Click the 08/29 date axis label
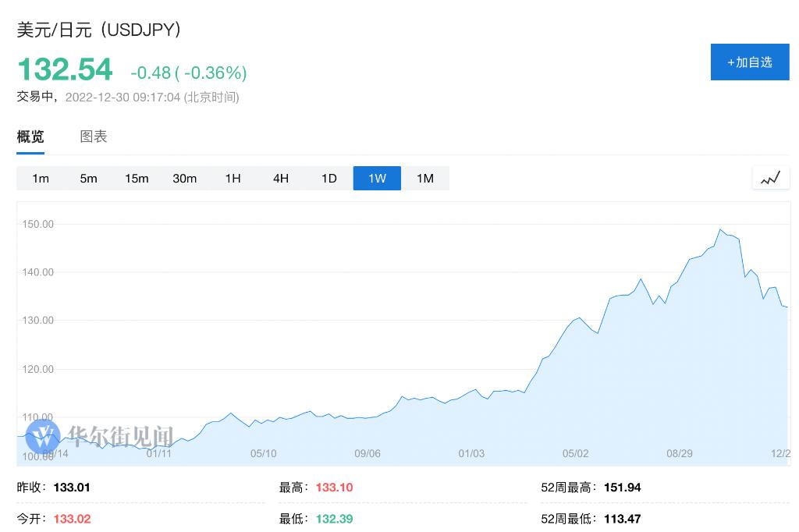Screen dimensions: 799x532 click(680, 453)
